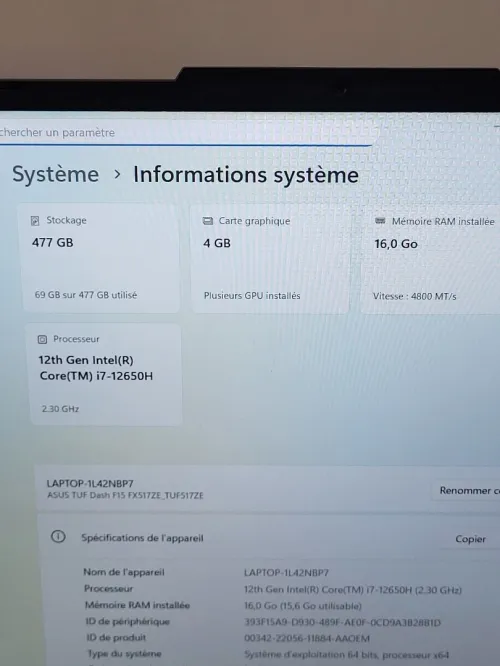Select "Vitesse : 4800 MT/s" text
The width and height of the screenshot is (500, 666).
pos(415,296)
